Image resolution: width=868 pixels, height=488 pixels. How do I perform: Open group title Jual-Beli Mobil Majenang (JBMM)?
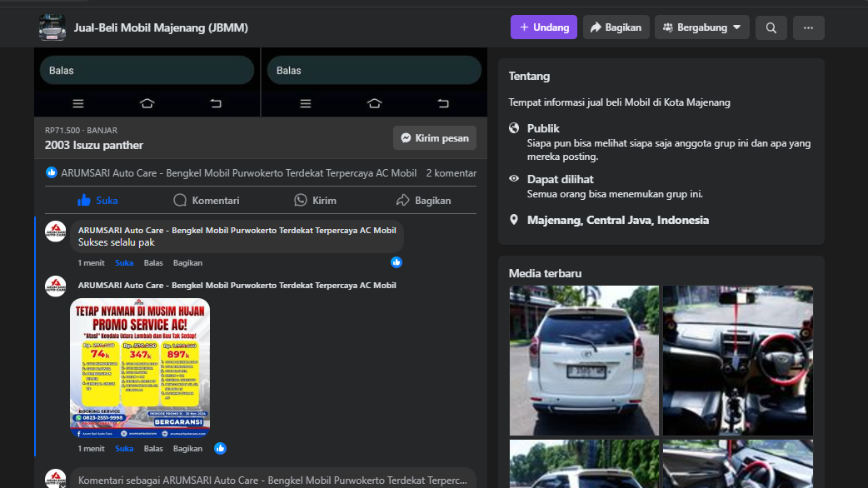click(161, 27)
